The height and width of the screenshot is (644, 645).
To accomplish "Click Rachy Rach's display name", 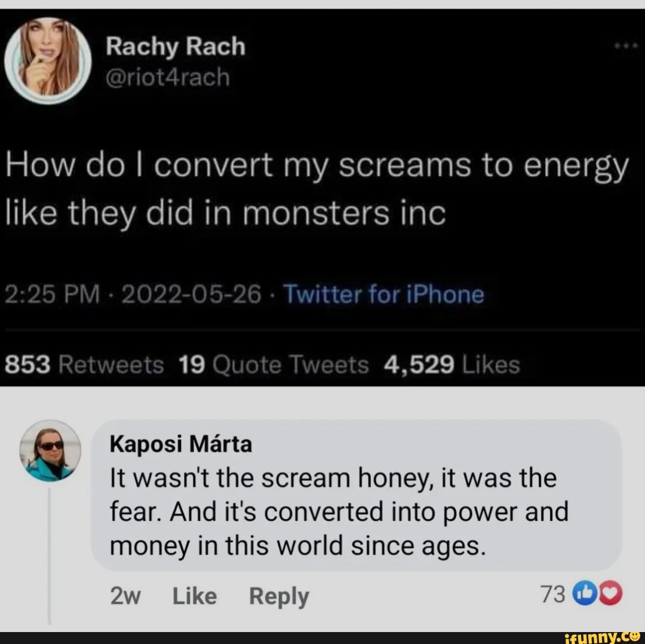I will (x=175, y=45).
